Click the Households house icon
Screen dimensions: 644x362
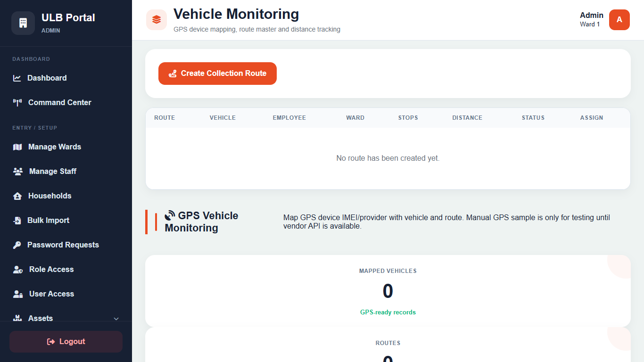[17, 196]
